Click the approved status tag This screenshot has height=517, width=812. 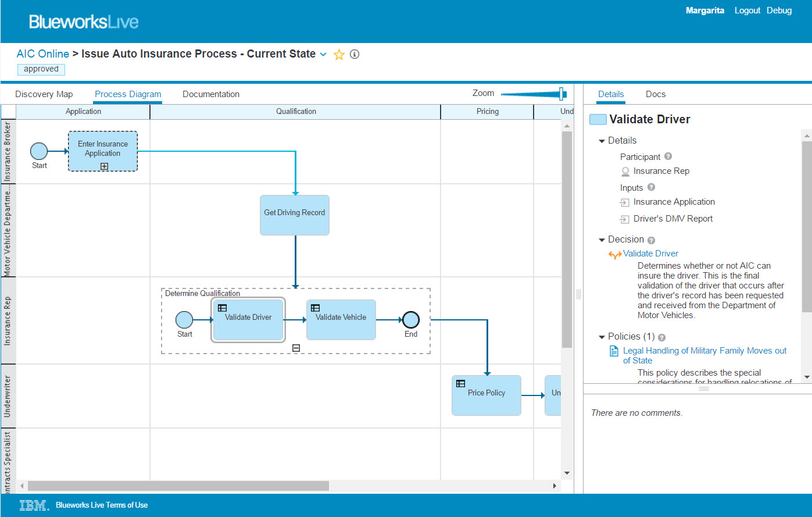pyautogui.click(x=41, y=69)
